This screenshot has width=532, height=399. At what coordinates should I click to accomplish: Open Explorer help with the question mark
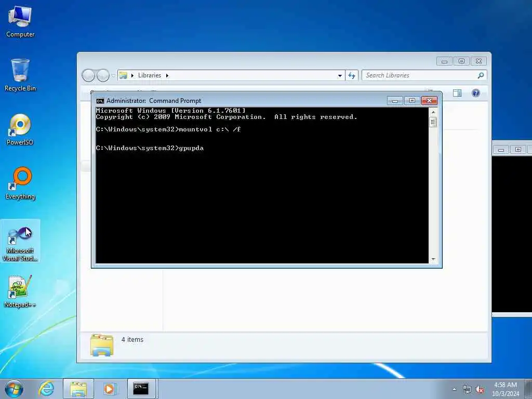476,93
